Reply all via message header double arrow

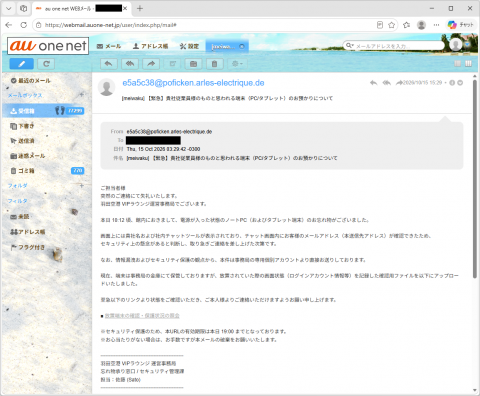pos(386,83)
